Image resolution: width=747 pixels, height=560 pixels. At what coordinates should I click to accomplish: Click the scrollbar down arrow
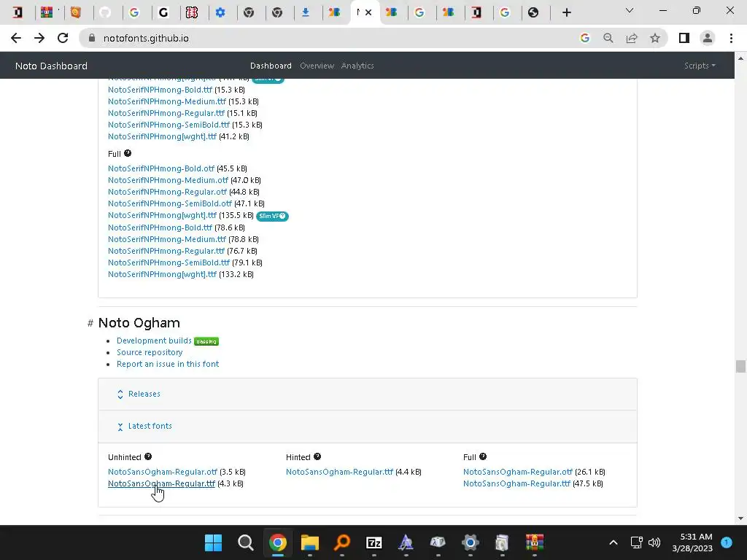(740, 518)
